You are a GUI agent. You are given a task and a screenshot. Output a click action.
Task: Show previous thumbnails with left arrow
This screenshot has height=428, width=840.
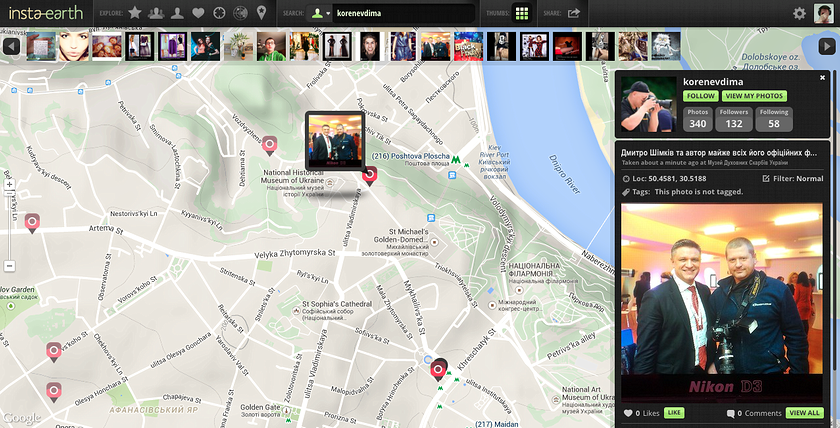(x=11, y=47)
